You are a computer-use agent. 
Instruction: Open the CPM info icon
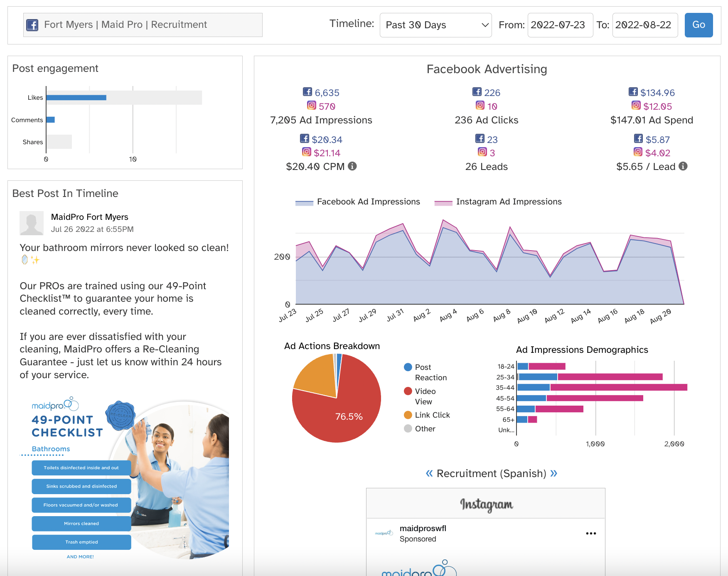(x=352, y=166)
